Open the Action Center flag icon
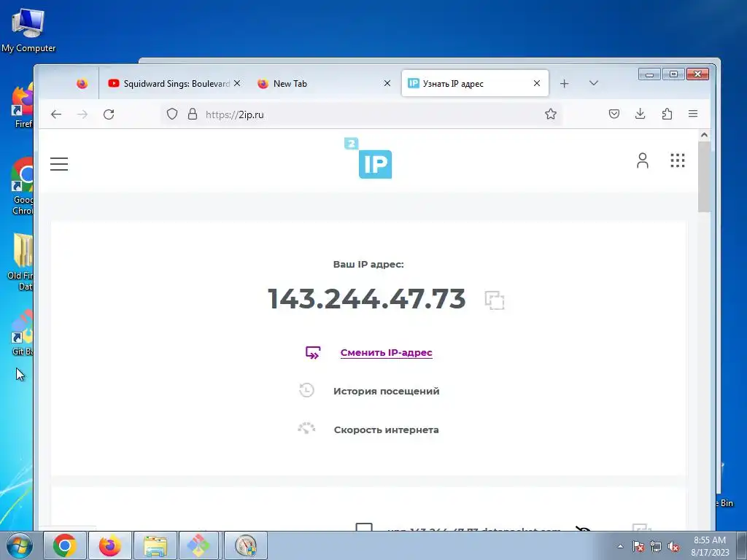This screenshot has height=560, width=747. (x=638, y=546)
